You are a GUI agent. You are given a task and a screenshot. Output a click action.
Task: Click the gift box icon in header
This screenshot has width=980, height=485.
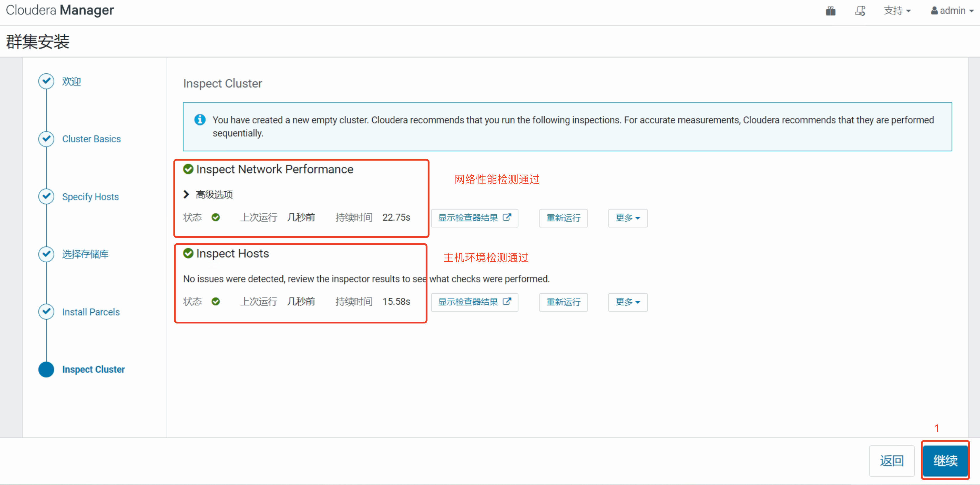pyautogui.click(x=830, y=11)
